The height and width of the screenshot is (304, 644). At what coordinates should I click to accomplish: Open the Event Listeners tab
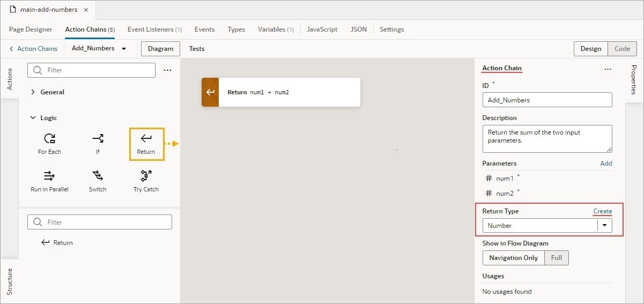pyautogui.click(x=154, y=29)
